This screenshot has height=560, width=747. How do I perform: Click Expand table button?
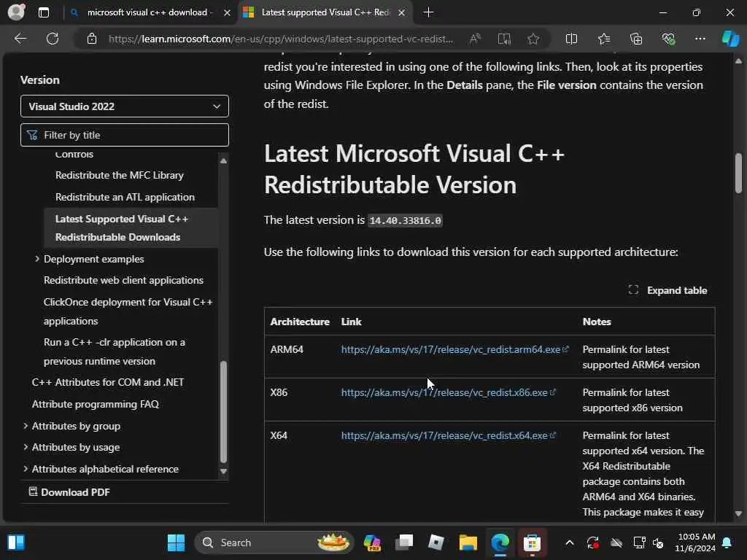(667, 290)
